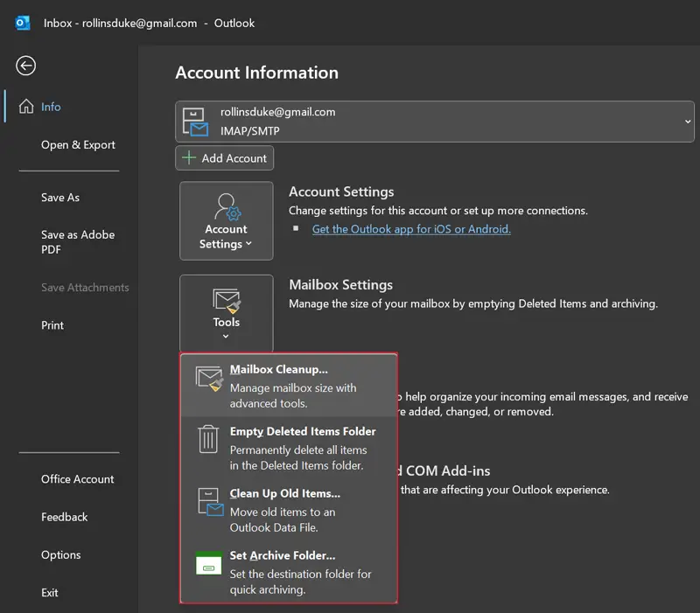The image size is (700, 613).
Task: Click the green Set Archive Folder icon
Action: tap(209, 564)
